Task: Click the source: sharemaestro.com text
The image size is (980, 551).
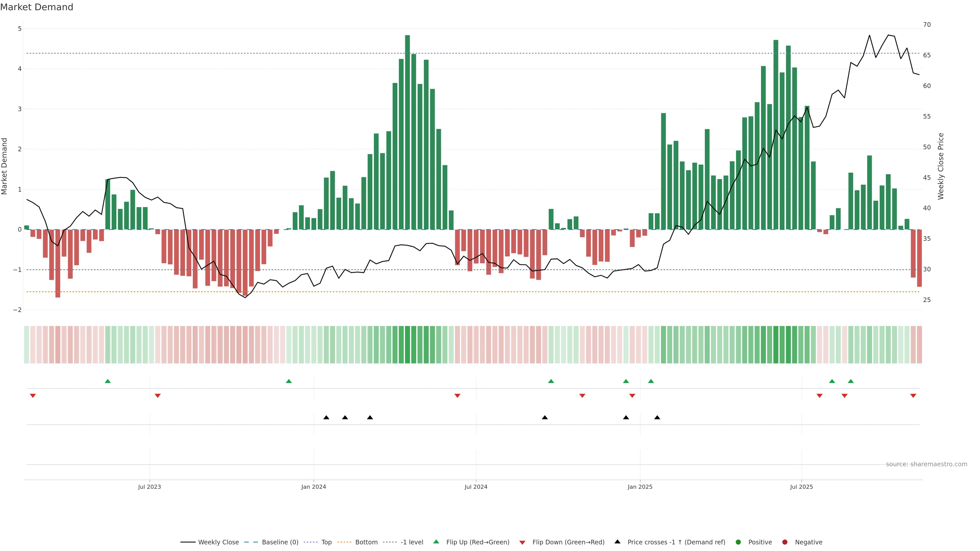Action: (926, 464)
